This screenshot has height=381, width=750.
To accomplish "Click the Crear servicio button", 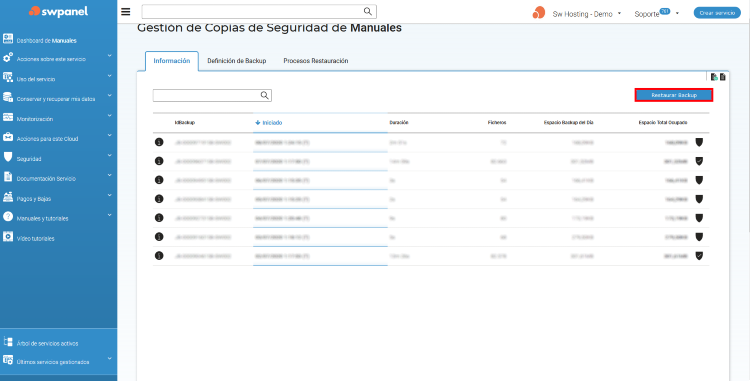I will tap(717, 13).
